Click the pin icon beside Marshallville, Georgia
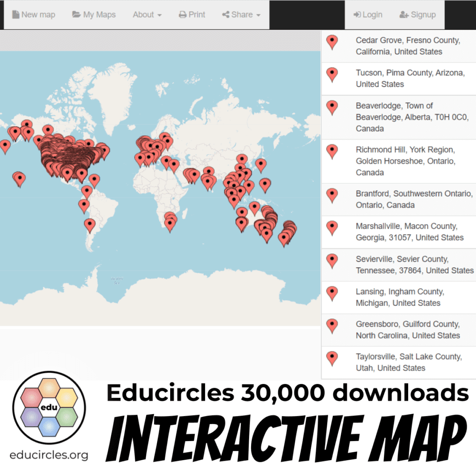Viewport: 476px width, 476px height. (x=332, y=228)
